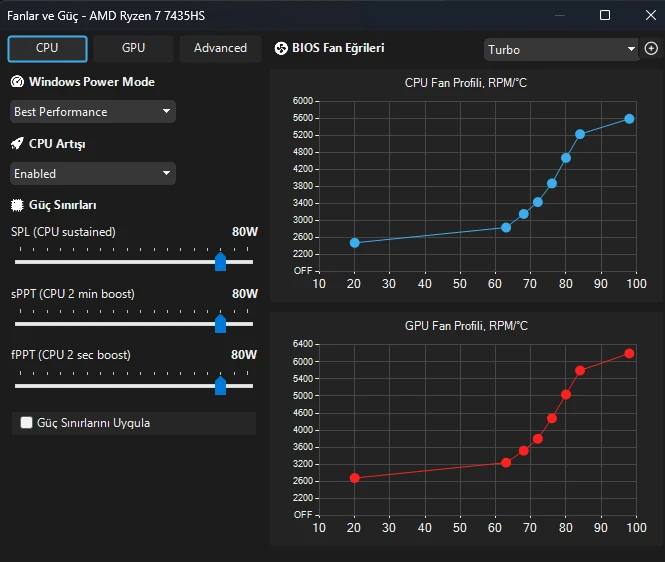This screenshot has width=665, height=562.
Task: Select GPU fan curve point at 98°C
Action: [629, 353]
